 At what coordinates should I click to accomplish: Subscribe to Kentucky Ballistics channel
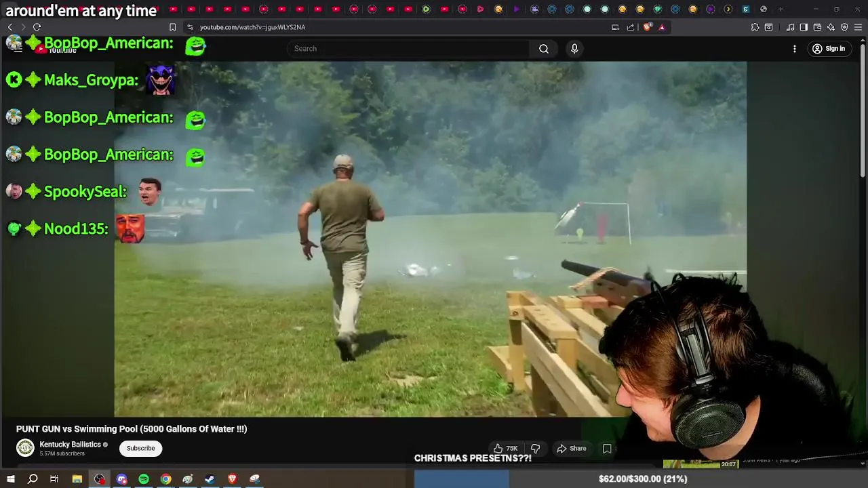[140, 448]
